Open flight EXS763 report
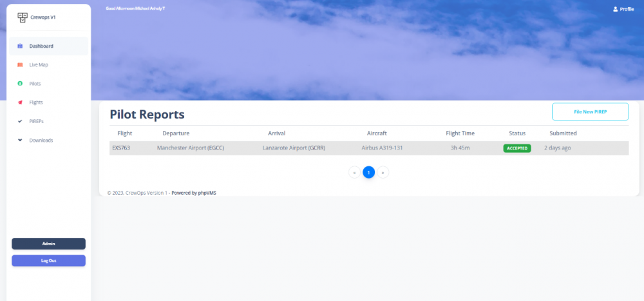The image size is (644, 301). [x=120, y=148]
